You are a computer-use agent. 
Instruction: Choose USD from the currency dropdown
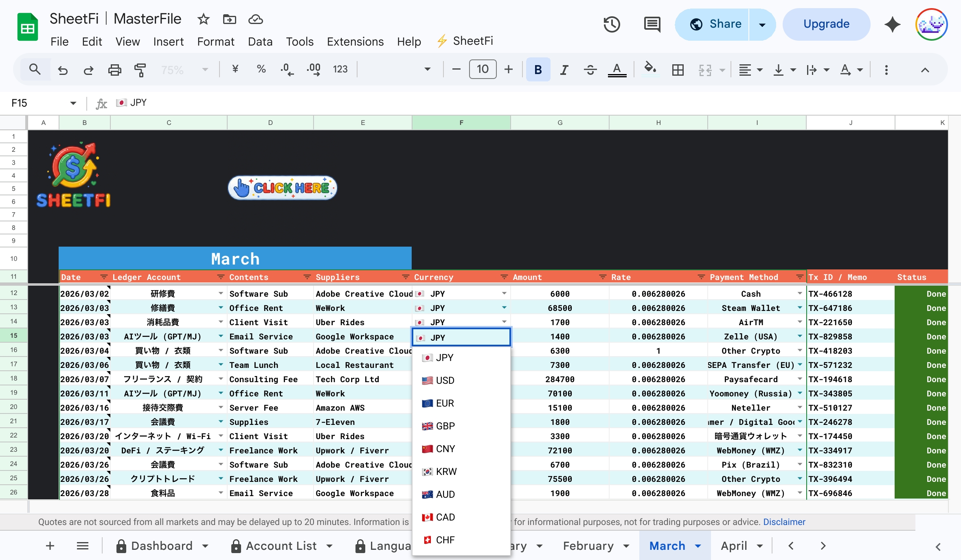click(x=444, y=381)
